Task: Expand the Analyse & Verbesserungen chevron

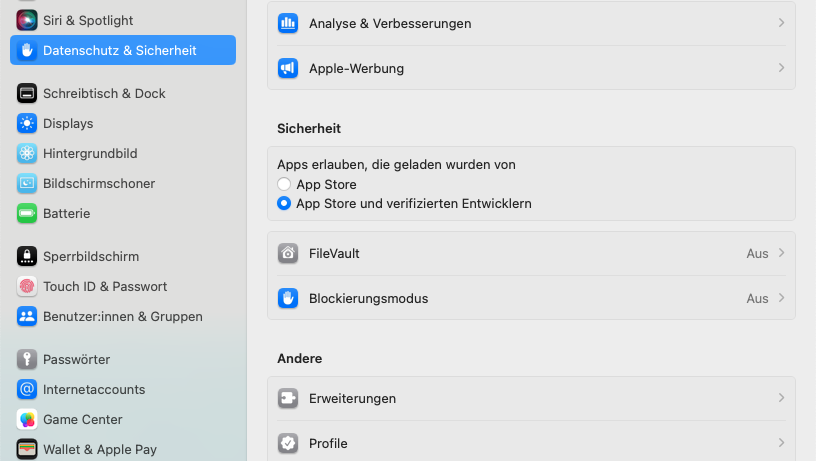Action: (781, 23)
